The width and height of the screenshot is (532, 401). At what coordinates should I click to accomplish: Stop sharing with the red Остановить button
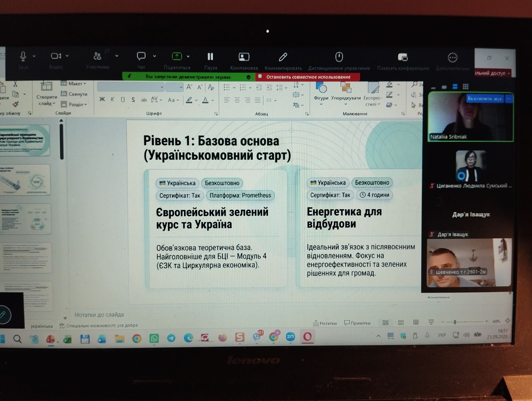pos(308,77)
